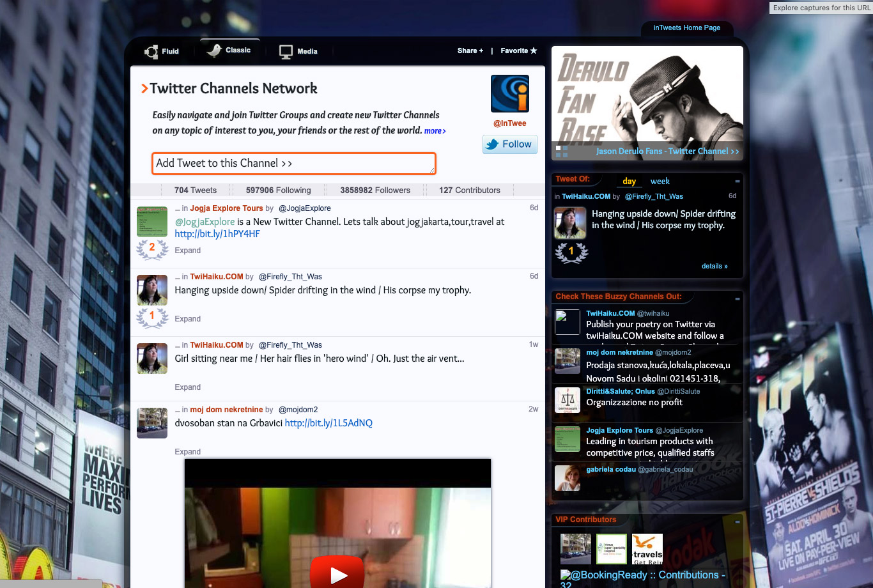873x588 pixels.
Task: Open inTweets Home Page tab
Action: pos(687,28)
